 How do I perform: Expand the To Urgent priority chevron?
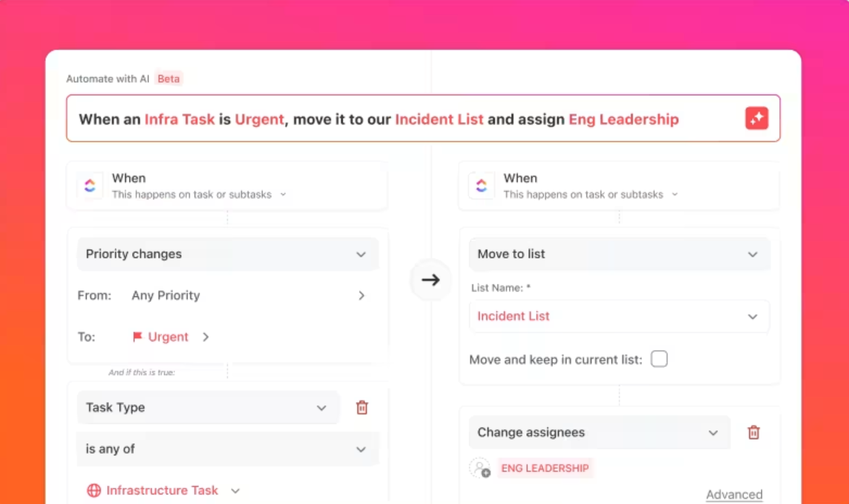[x=206, y=337]
